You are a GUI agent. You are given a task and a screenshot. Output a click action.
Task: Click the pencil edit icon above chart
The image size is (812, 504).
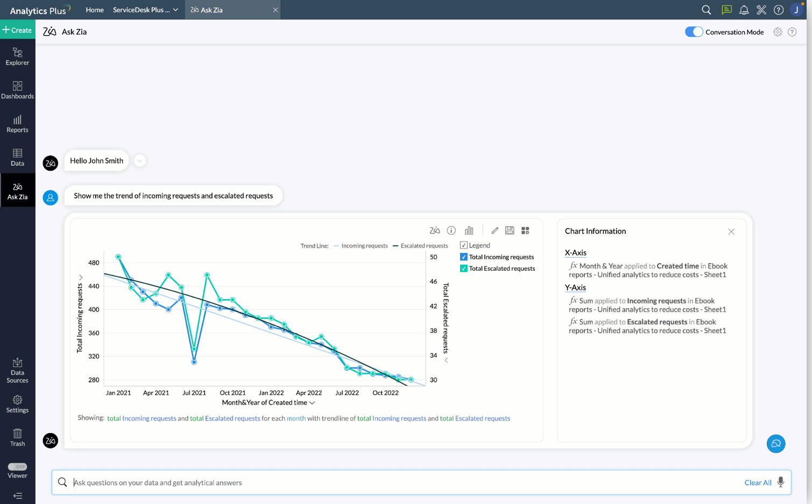495,231
